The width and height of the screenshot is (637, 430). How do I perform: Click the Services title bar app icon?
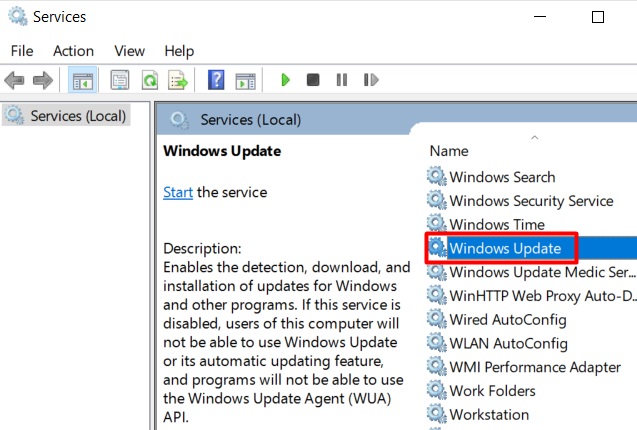tap(18, 16)
